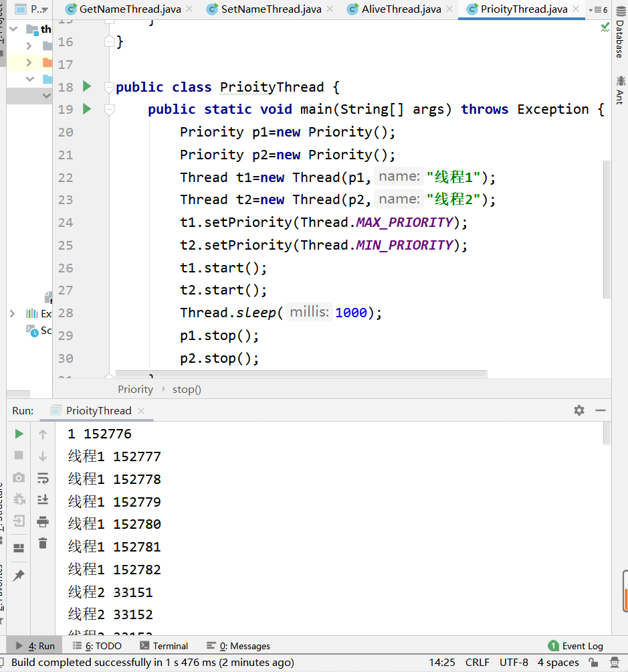Image resolution: width=628 pixels, height=672 pixels.
Task: Click stop() breadcrumb
Action: pyautogui.click(x=187, y=389)
